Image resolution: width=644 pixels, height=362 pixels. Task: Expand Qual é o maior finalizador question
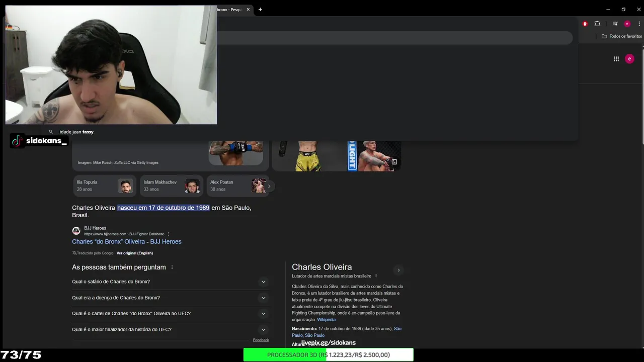click(170, 329)
